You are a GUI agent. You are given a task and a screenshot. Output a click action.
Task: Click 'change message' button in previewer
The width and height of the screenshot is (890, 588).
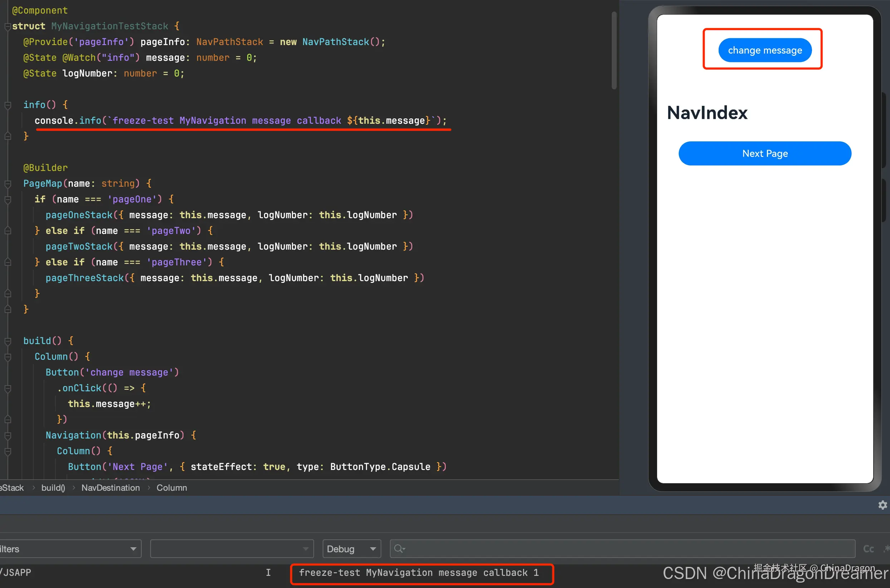pyautogui.click(x=765, y=50)
